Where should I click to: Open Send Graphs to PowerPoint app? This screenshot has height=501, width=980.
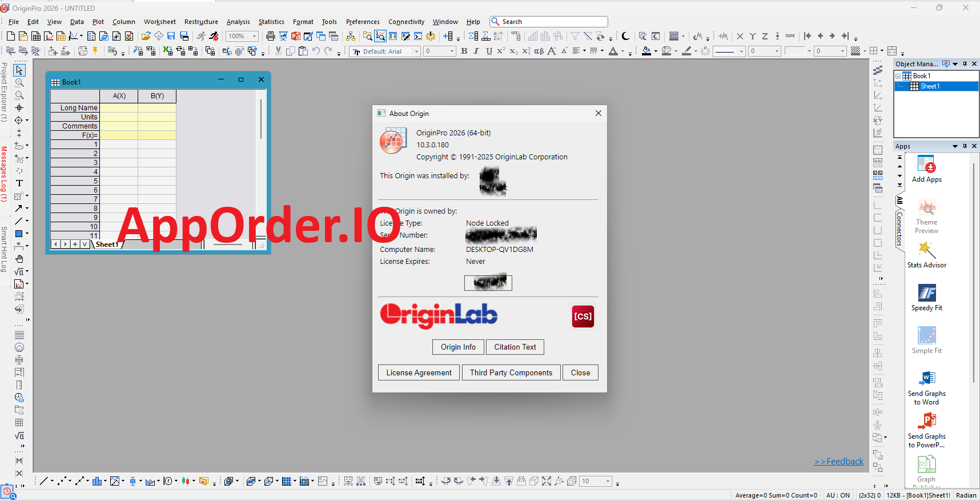click(926, 431)
